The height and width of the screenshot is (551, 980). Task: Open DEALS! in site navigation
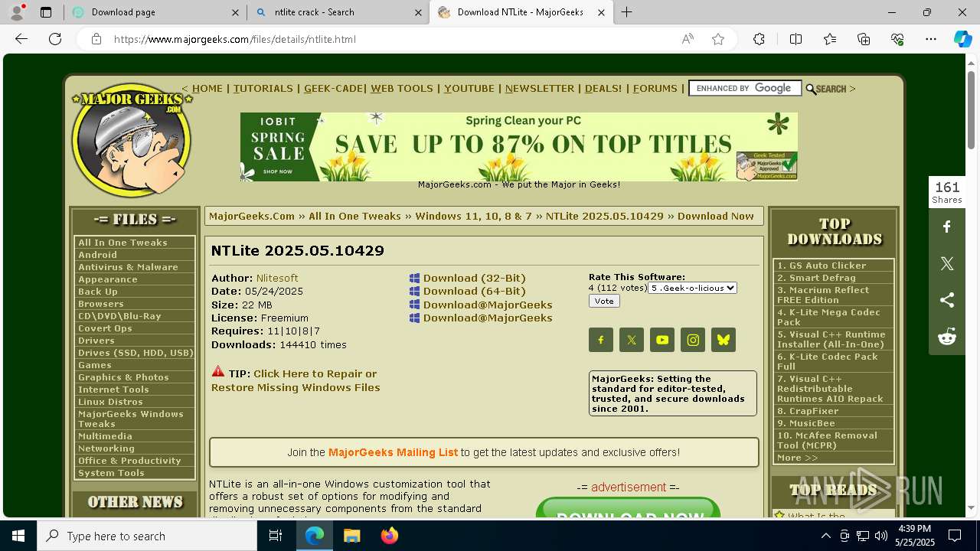click(603, 89)
